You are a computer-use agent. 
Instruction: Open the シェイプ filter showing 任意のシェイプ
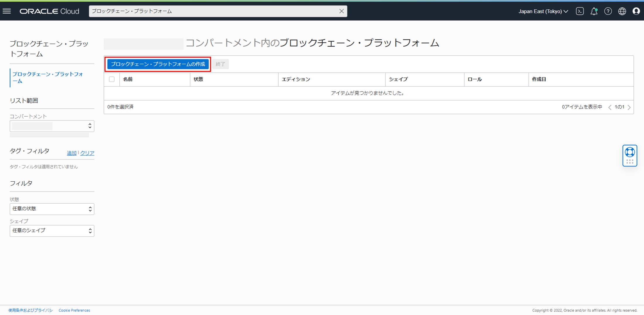coord(52,231)
